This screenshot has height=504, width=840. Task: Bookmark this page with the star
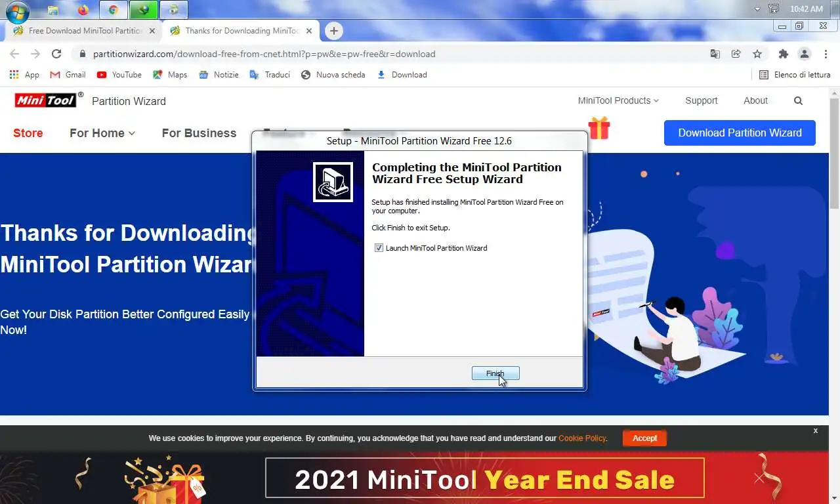[757, 54]
